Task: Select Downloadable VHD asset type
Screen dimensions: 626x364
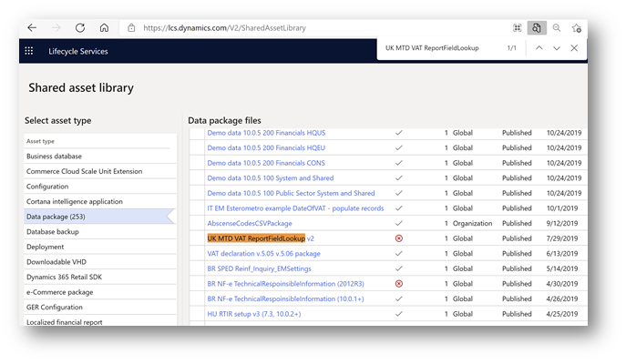Action: [x=100, y=262]
